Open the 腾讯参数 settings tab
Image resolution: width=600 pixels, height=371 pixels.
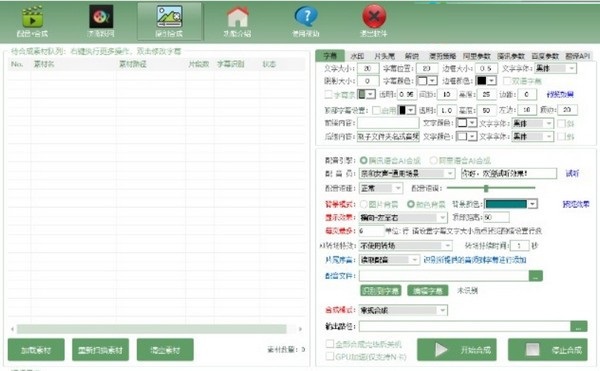click(x=511, y=56)
